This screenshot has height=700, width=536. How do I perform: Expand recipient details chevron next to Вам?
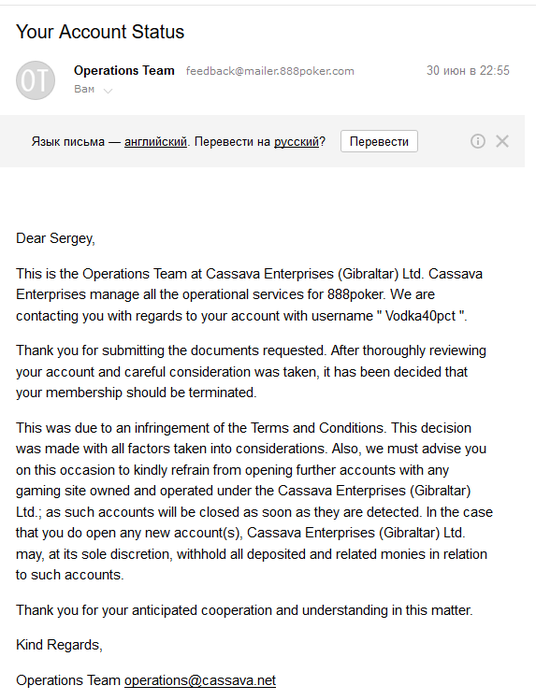click(108, 91)
